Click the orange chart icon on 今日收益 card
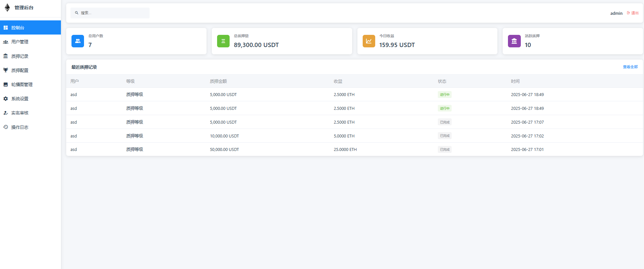Viewport: 644px width, 269px height. [x=369, y=41]
